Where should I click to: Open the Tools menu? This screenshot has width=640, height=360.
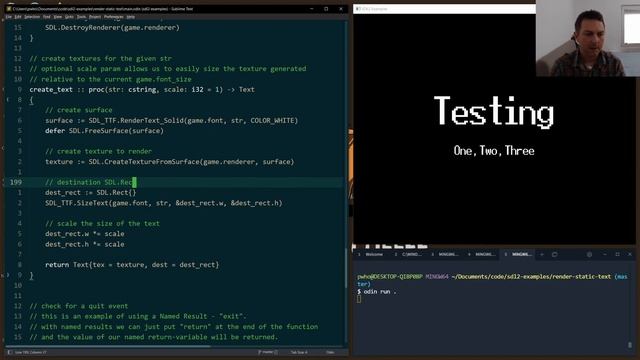click(x=81, y=17)
